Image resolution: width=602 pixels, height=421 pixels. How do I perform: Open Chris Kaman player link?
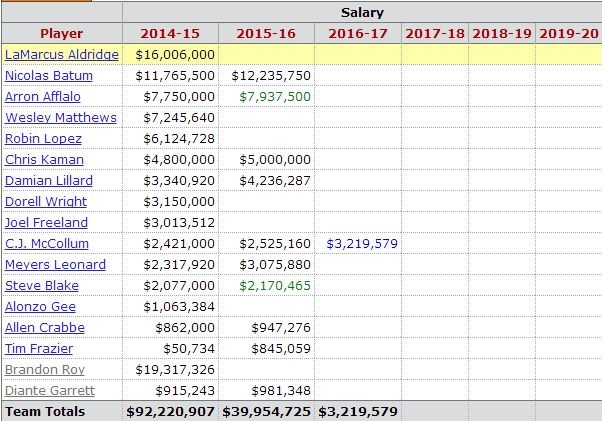pos(44,160)
